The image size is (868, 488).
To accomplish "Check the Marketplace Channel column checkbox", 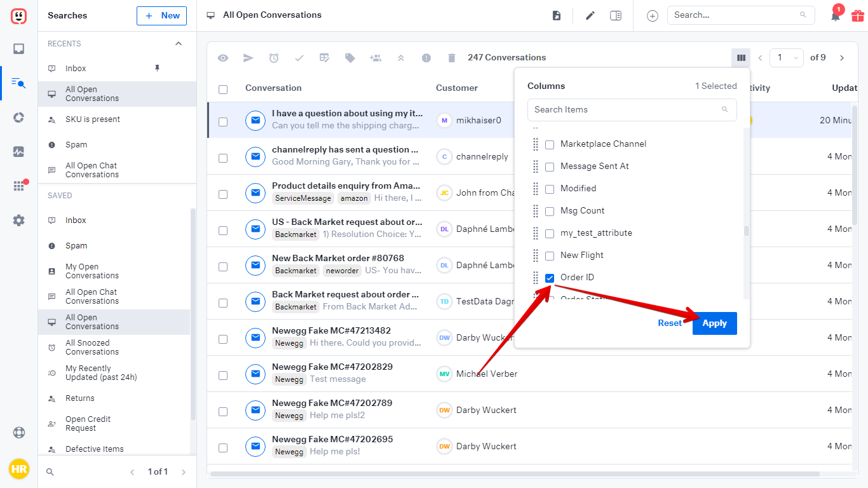I will 550,145.
